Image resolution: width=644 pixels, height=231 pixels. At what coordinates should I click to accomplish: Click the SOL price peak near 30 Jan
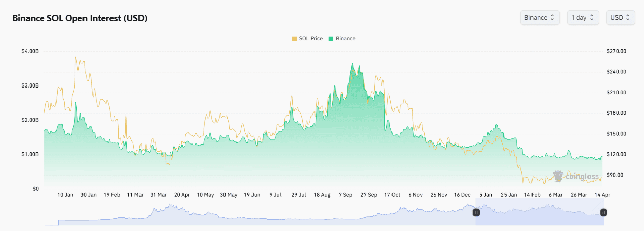point(76,57)
